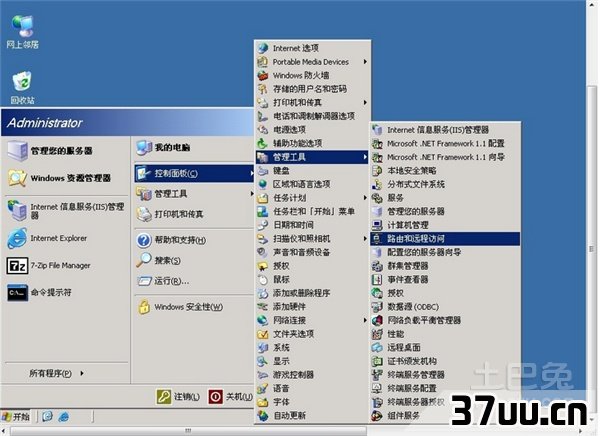Viewport: 600px width, 436px height.
Task: Select 本地安全策略 menu entry
Action: click(445, 170)
